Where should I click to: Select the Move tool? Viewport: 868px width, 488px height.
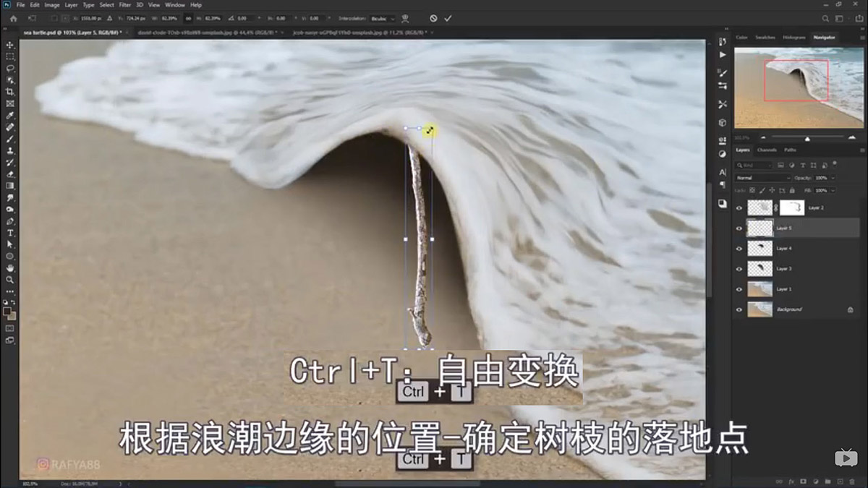[x=9, y=44]
